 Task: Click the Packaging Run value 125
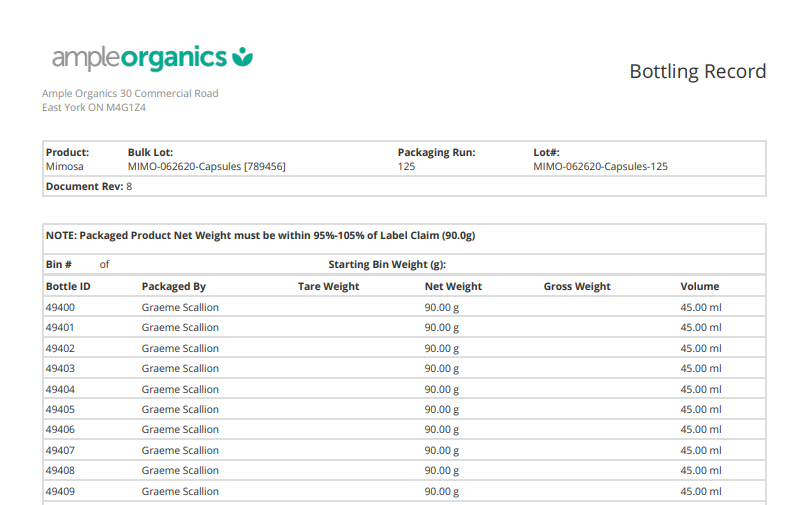[406, 167]
